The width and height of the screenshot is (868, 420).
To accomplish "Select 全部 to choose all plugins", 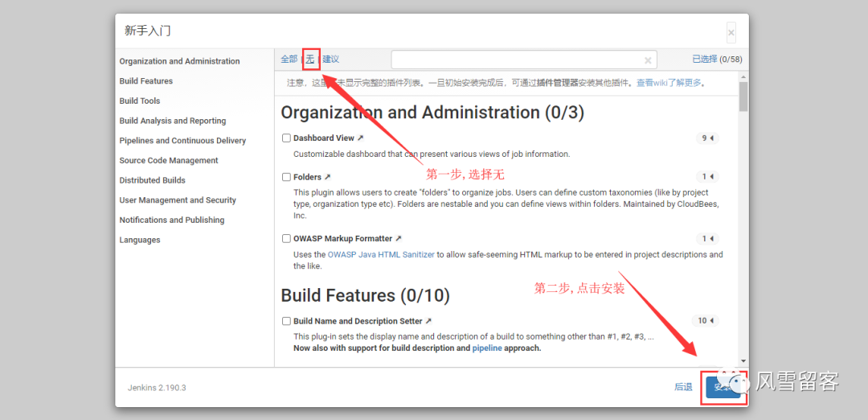I will point(289,60).
